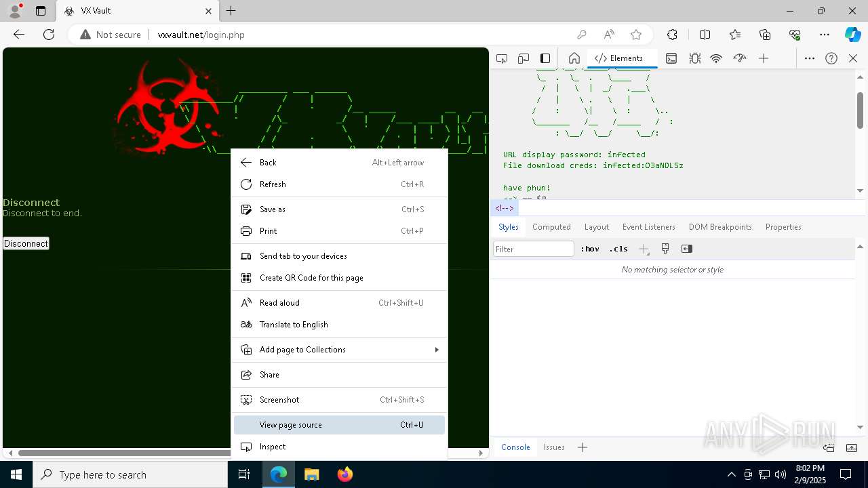Expand Add page to Collections submenu
The width and height of the screenshot is (868, 488).
pos(339,350)
